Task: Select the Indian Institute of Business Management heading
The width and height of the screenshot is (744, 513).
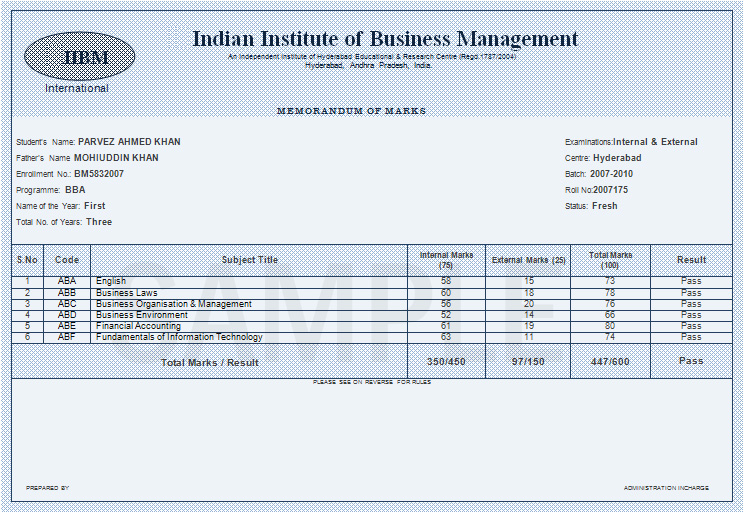Action: tap(385, 39)
